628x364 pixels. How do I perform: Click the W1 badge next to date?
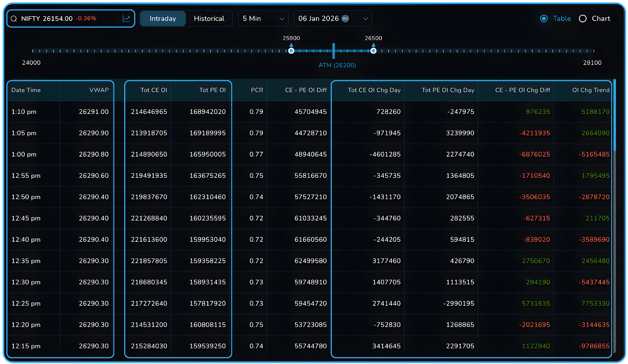tap(345, 18)
